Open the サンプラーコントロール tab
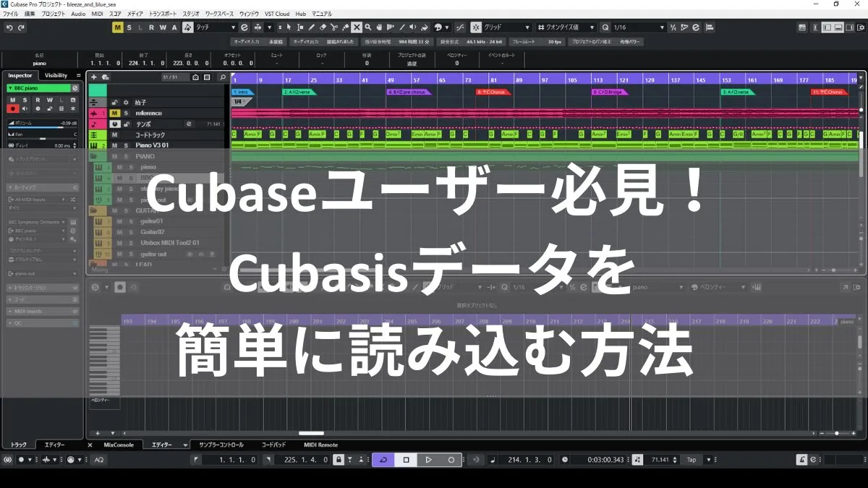Screen dimensions: 868x488 [x=221, y=445]
